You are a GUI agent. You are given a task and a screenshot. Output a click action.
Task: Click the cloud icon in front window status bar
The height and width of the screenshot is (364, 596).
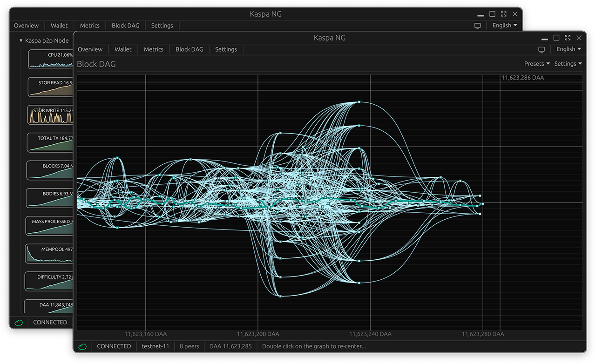(82, 346)
